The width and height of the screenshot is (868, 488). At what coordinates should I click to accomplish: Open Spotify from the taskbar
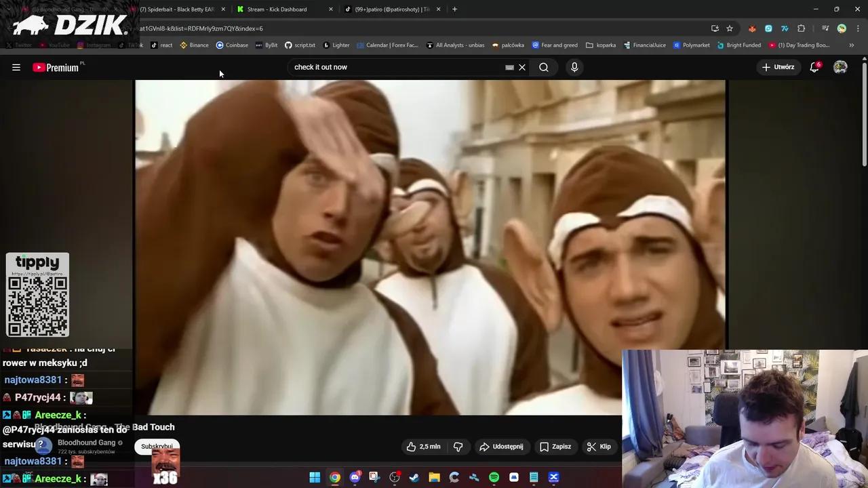(494, 477)
